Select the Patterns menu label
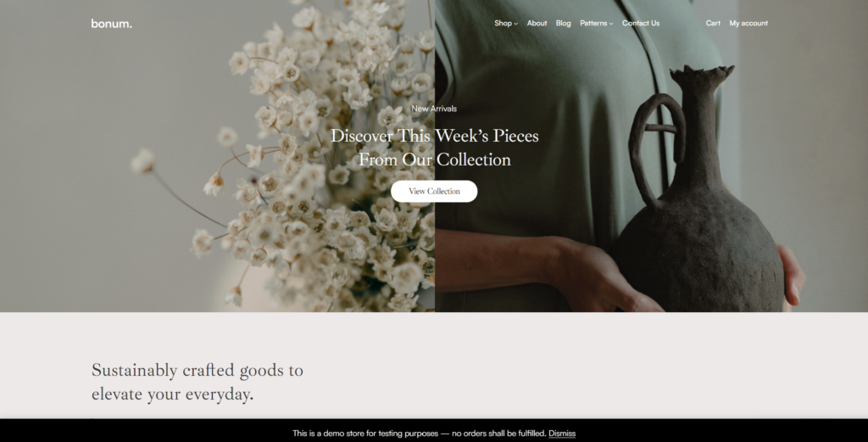This screenshot has width=868, height=442. tap(593, 23)
